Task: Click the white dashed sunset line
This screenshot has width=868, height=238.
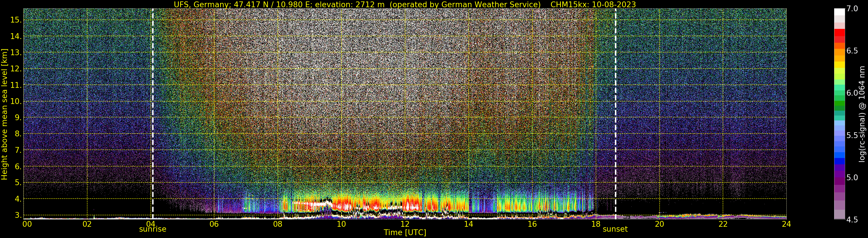Action: tap(615, 114)
